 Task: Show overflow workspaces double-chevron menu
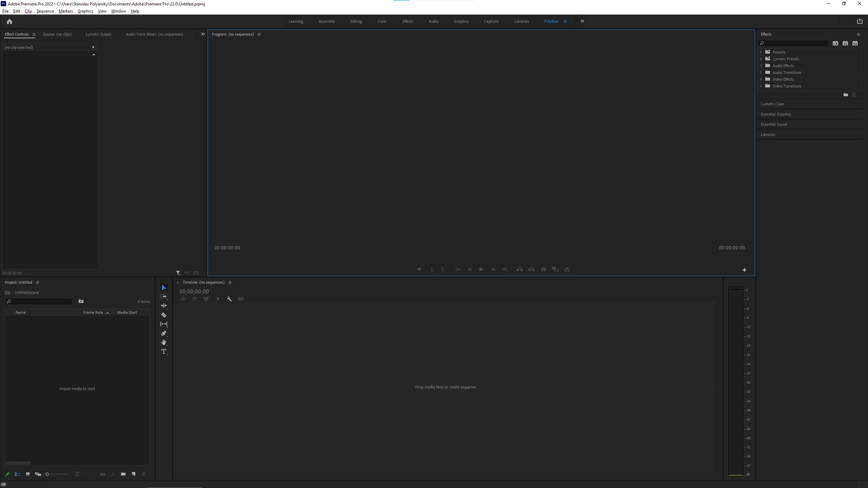(x=582, y=21)
